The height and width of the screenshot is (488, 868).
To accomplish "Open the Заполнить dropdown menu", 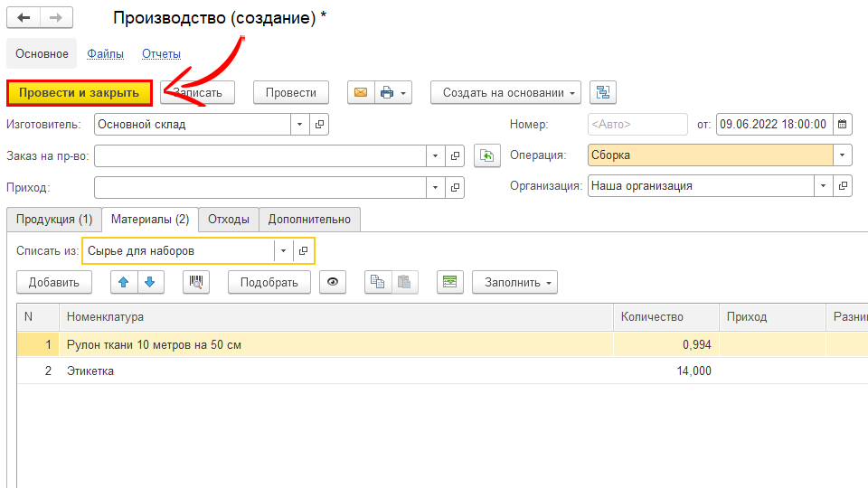I will click(x=514, y=282).
